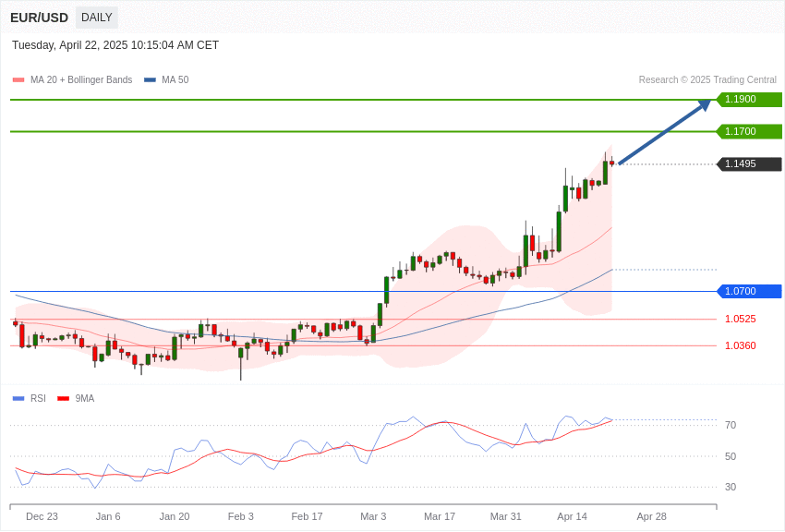Click the Mar 3 date axis label

tap(373, 516)
